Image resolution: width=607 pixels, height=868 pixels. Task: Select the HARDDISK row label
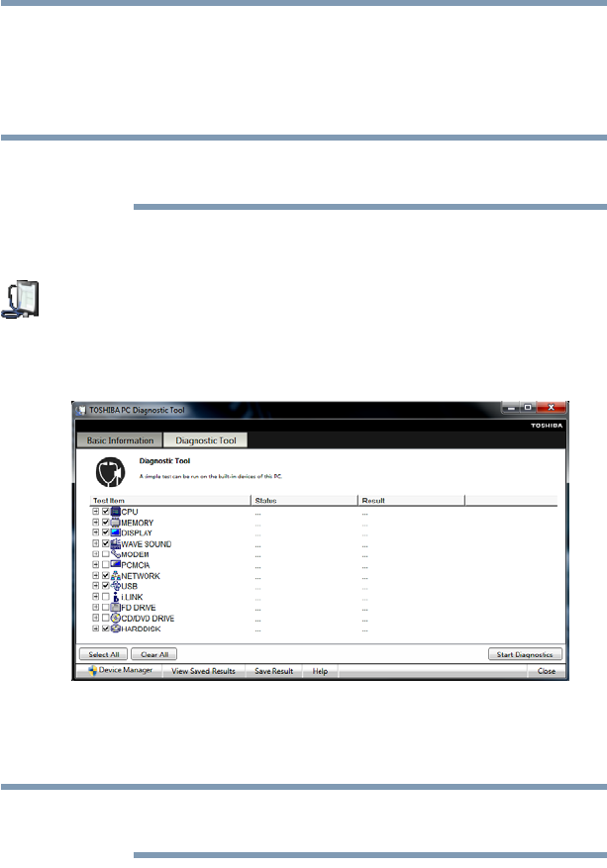(141, 628)
